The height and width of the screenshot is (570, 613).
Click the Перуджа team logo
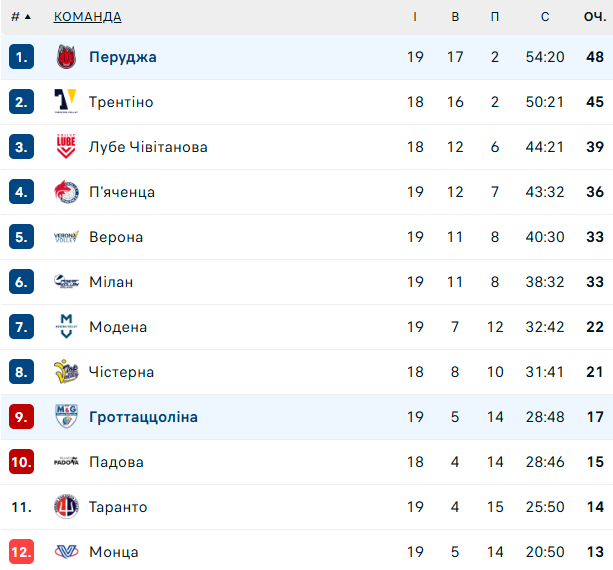(66, 57)
